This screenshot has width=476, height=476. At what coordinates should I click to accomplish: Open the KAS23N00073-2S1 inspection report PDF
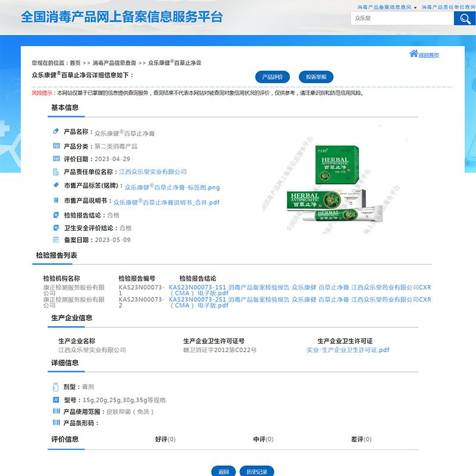(300, 302)
